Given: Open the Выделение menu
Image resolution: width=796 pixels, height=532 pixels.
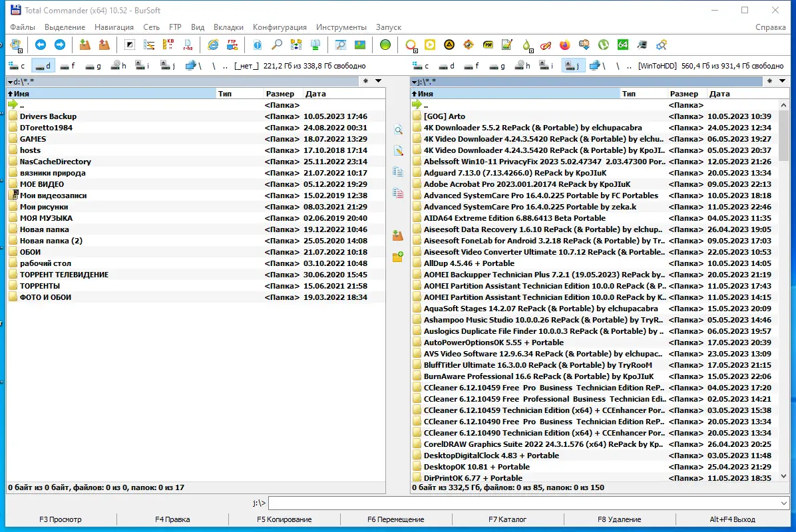Looking at the screenshot, I should coord(65,27).
